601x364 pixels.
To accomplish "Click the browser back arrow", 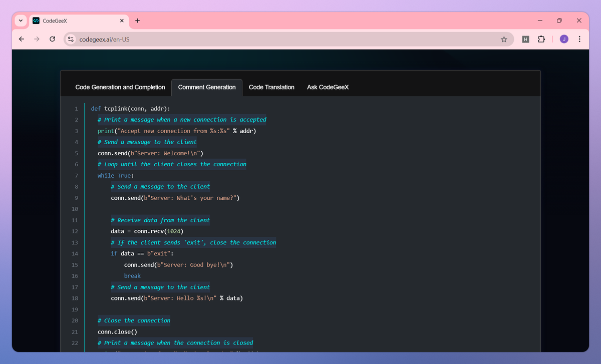I will [x=21, y=39].
